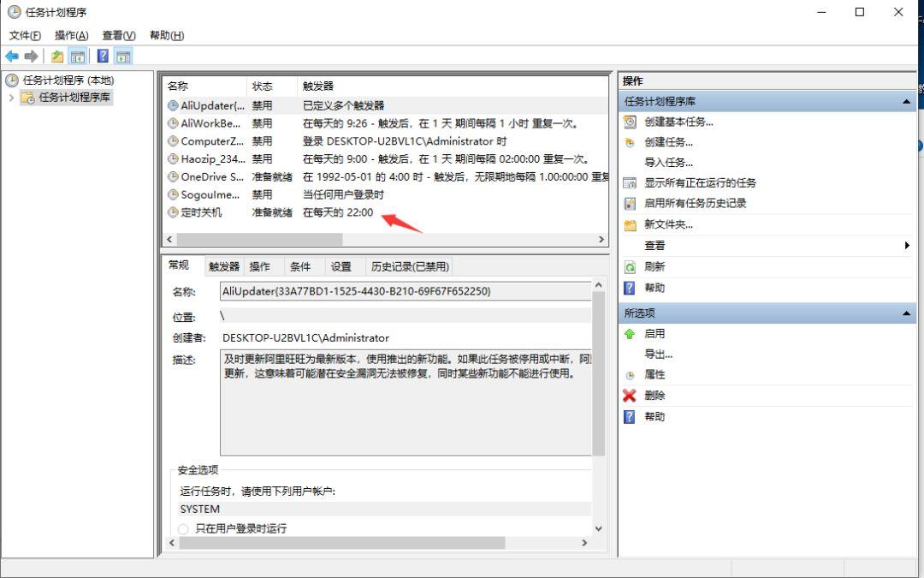Collapse the 所选项 section

coord(905,313)
